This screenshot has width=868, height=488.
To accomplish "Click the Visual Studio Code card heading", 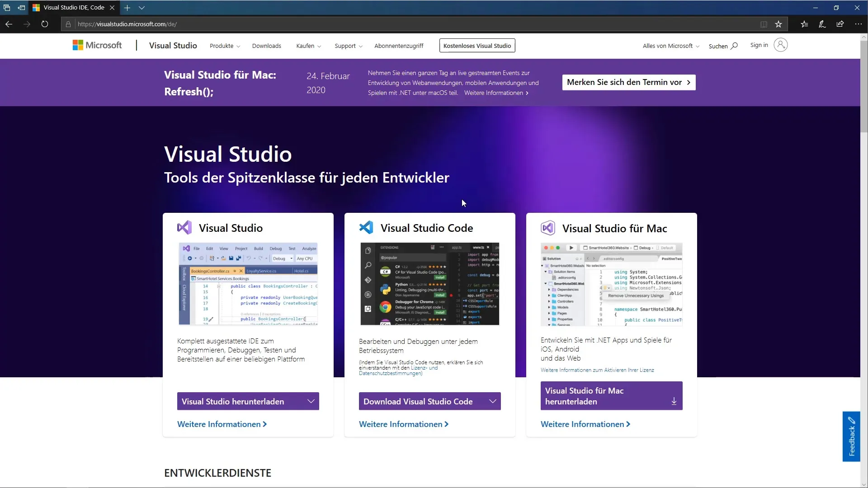I will 427,228.
